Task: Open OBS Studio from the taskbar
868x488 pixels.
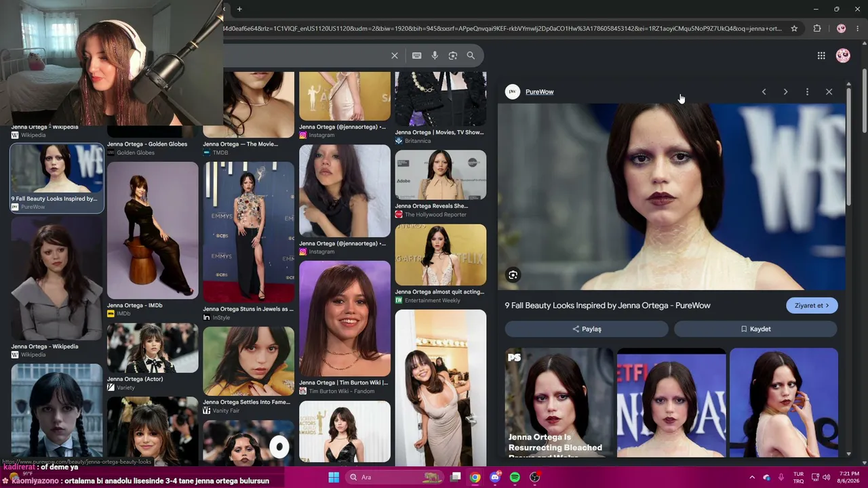Action: tap(534, 477)
